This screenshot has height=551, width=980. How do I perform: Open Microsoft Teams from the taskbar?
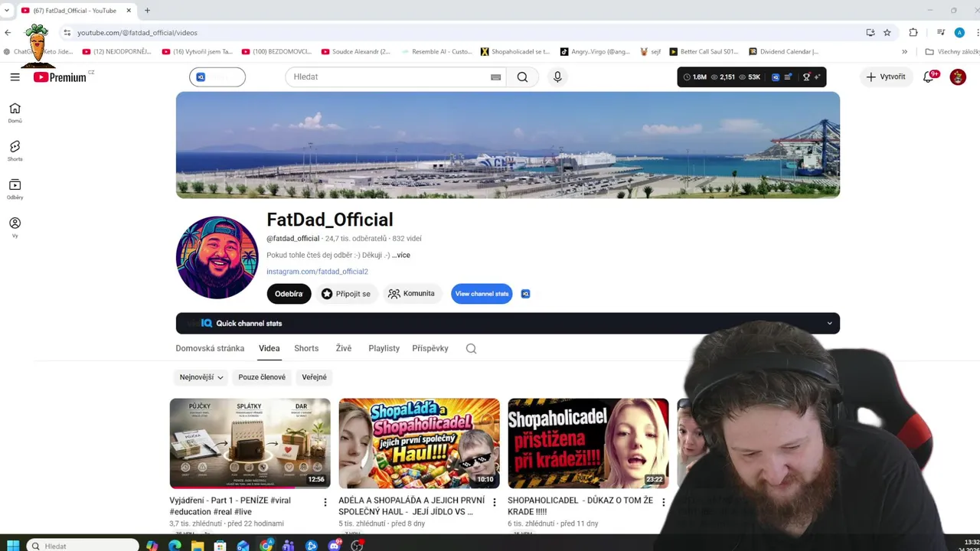click(x=289, y=546)
